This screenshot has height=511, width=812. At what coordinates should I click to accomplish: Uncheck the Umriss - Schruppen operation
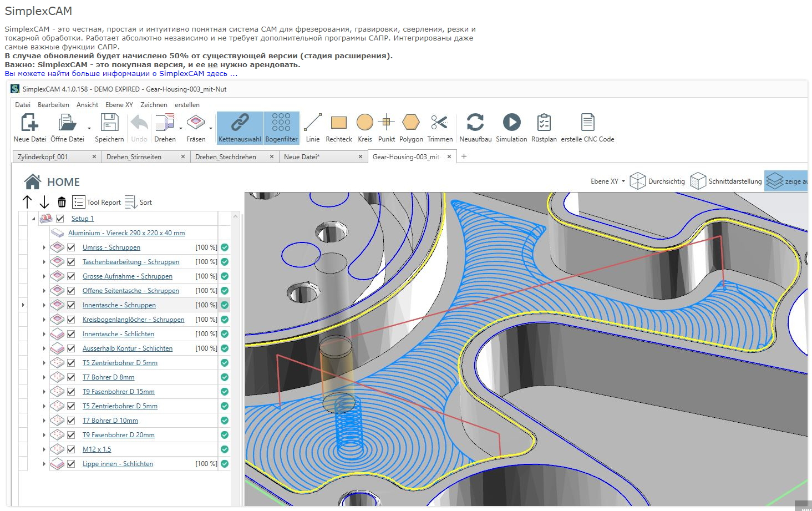(x=71, y=247)
